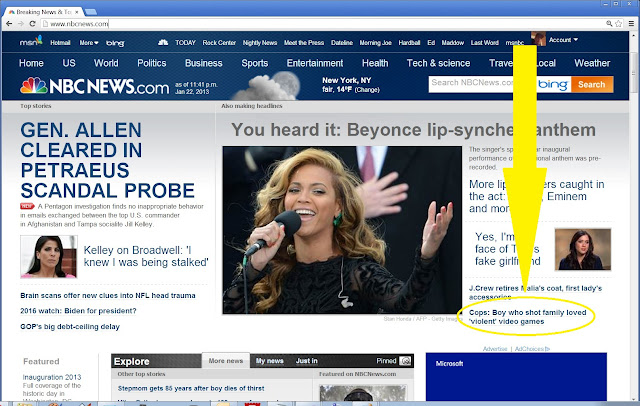Go to the Health section

[x=375, y=63]
